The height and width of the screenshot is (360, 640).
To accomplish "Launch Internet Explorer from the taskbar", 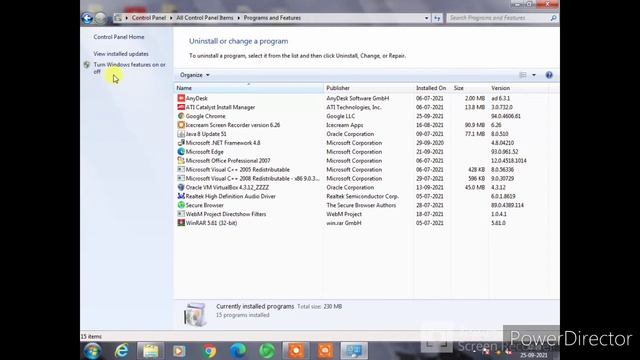I will click(x=122, y=351).
